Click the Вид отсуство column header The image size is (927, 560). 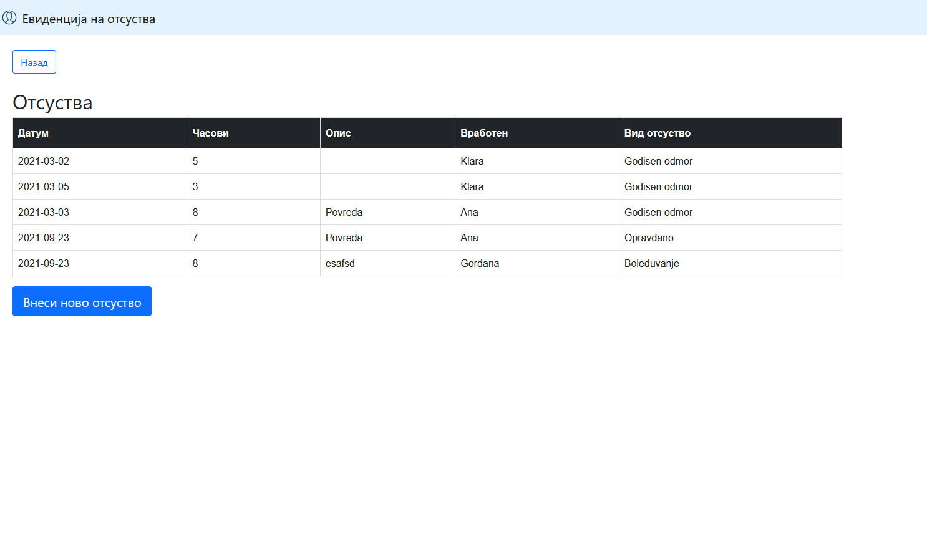point(657,133)
